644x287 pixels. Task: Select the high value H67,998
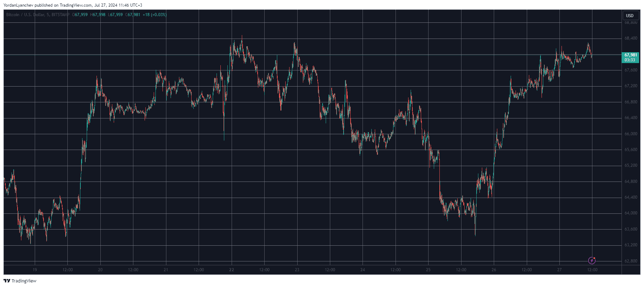(98, 15)
